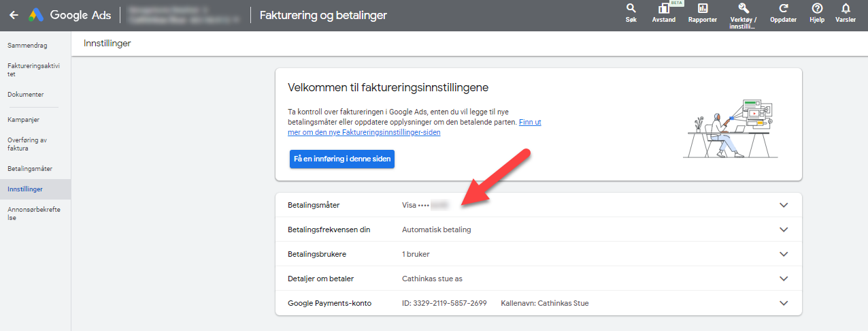Image resolution: width=868 pixels, height=331 pixels.
Task: Click the ID: 3329-2119-5857-2699 text
Action: click(x=444, y=303)
